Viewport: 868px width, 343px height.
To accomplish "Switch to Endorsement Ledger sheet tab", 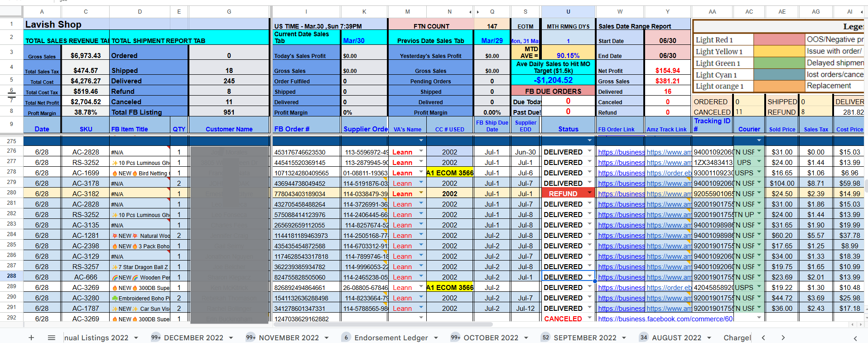I will tap(391, 338).
